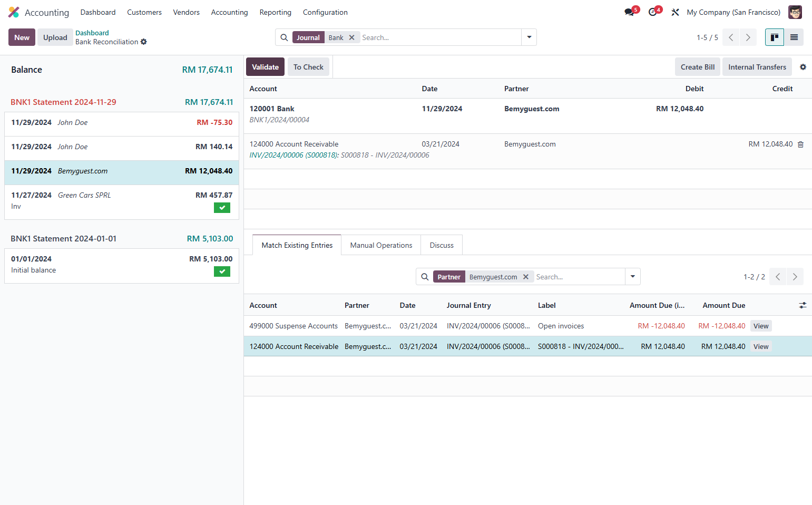
Task: Follow the Dashboard breadcrumb link
Action: [x=92, y=33]
